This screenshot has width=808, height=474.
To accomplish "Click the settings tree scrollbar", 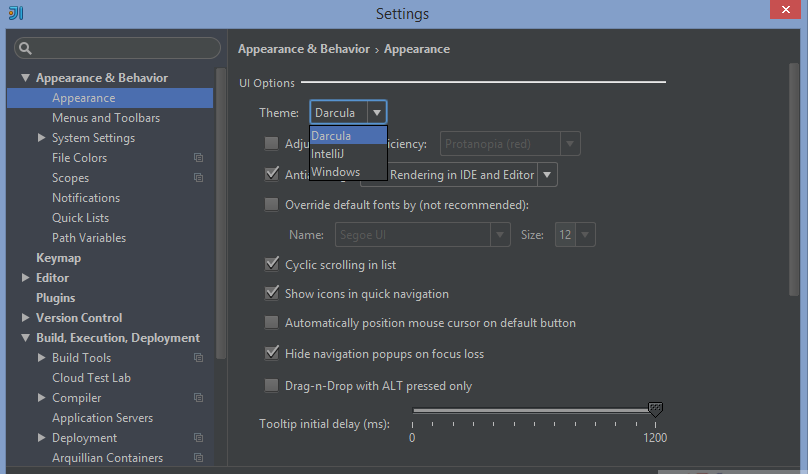I will coord(221,213).
